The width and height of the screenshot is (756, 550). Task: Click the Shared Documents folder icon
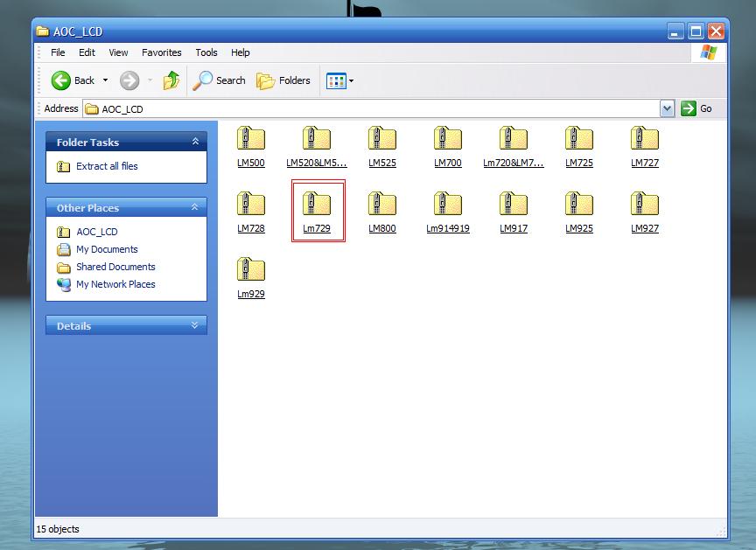[63, 268]
